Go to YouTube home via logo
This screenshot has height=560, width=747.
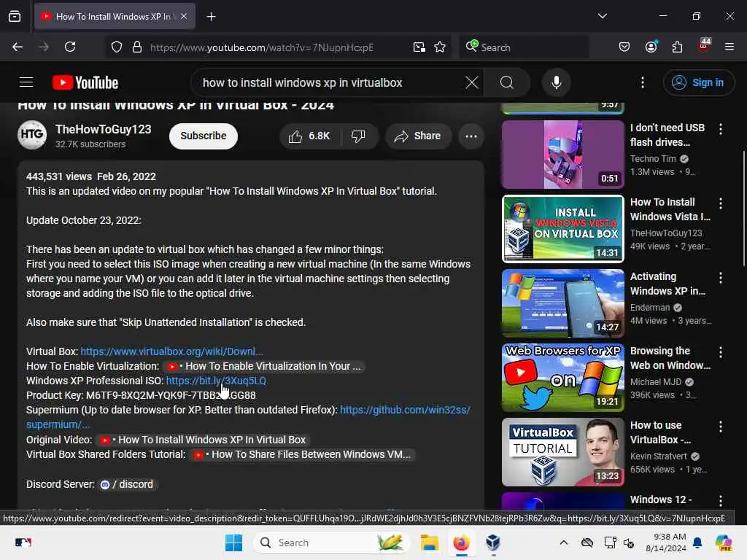85,82
